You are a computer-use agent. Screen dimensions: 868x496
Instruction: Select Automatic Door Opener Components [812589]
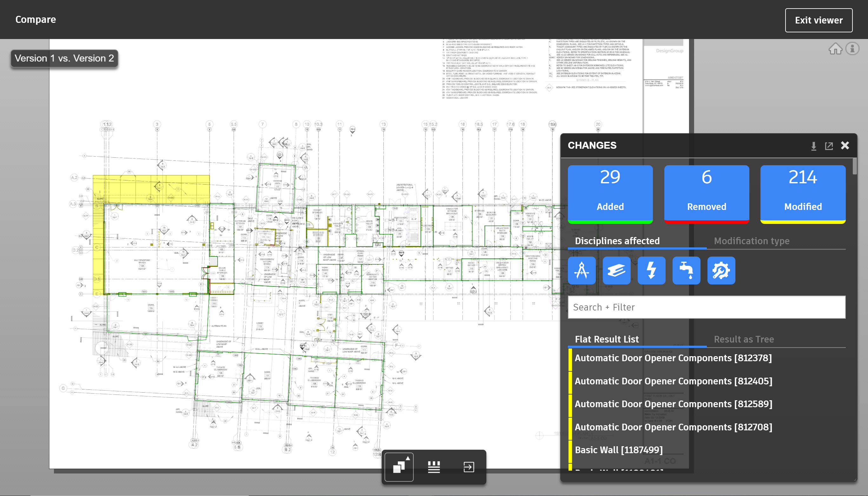[673, 404]
